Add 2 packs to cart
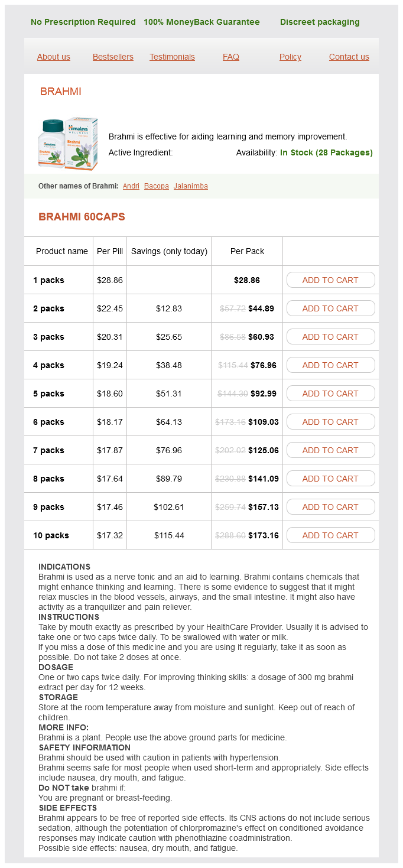Screen dimensions: 403x868 [x=330, y=308]
